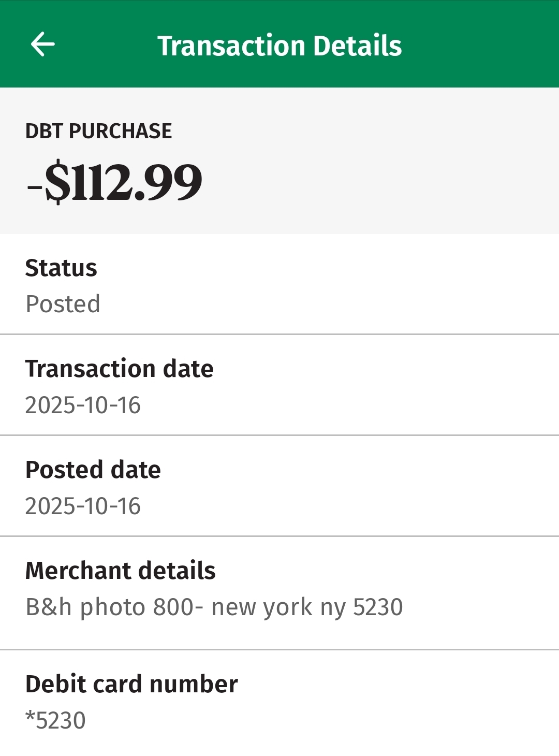Select the Posted status value
The width and height of the screenshot is (559, 756).
[x=63, y=304]
